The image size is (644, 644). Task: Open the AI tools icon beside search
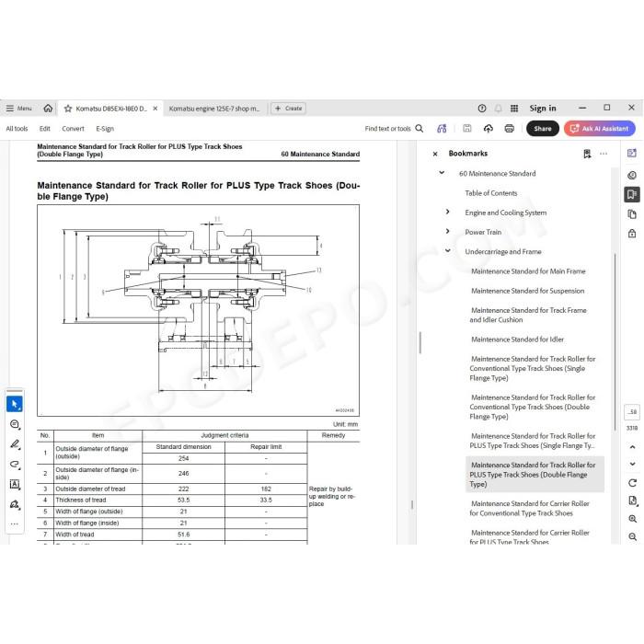pyautogui.click(x=442, y=129)
